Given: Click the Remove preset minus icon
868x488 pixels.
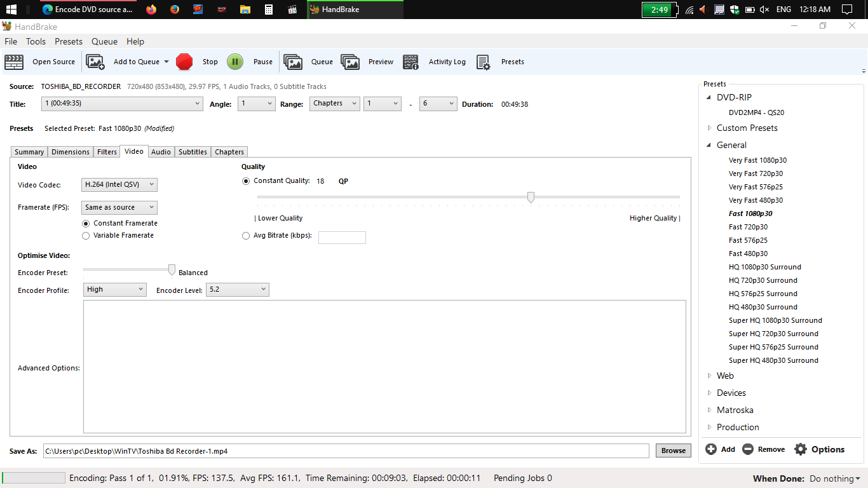Looking at the screenshot, I should pos(748,449).
